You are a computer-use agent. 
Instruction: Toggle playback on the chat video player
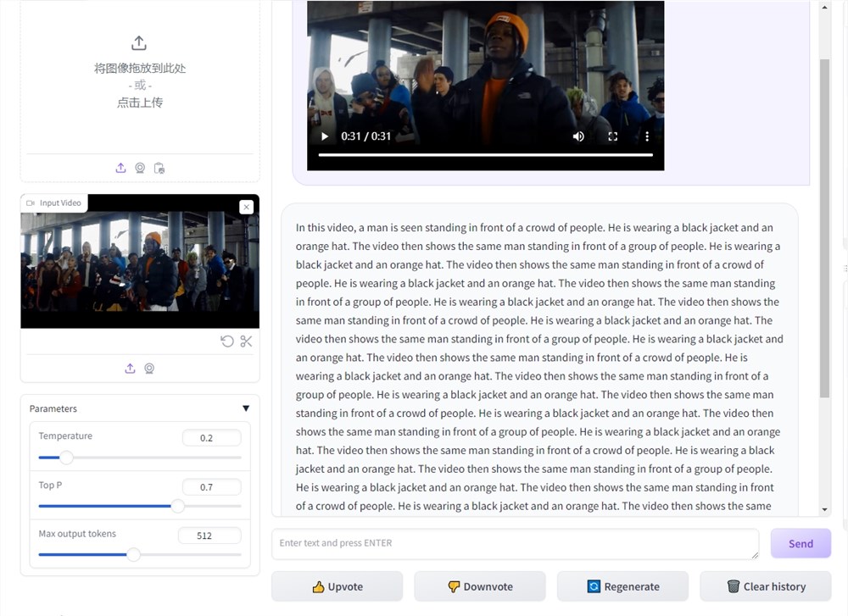pos(323,136)
